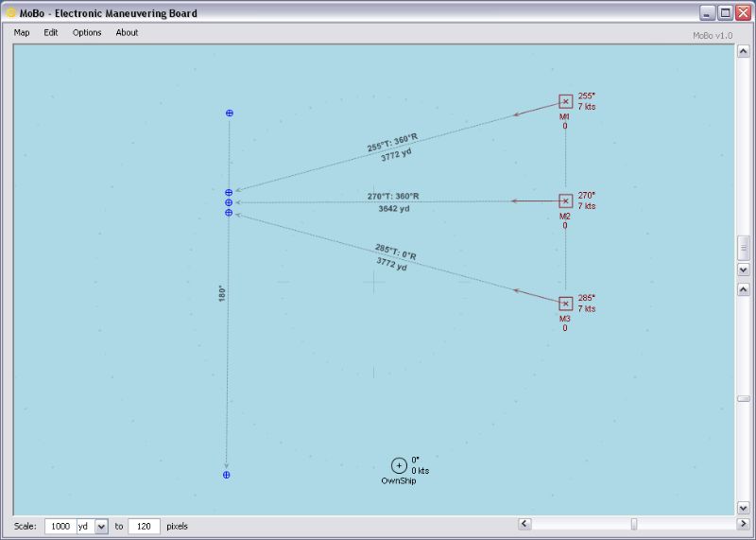The height and width of the screenshot is (540, 756).
Task: Open the Edit menu
Action: tap(51, 32)
